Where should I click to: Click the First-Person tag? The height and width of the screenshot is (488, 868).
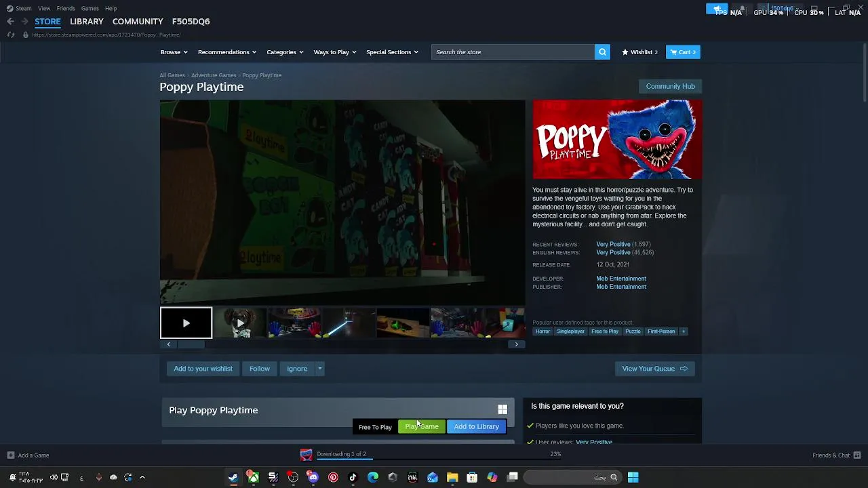click(661, 331)
